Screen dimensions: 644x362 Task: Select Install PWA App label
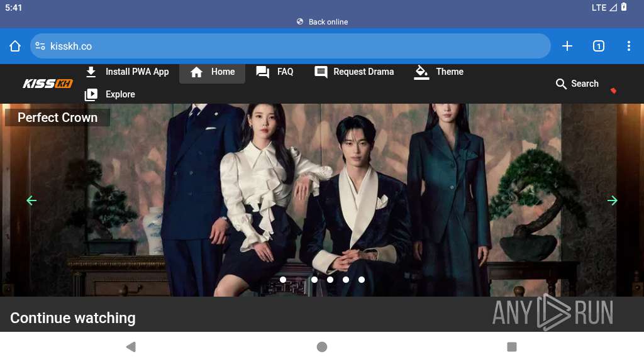pyautogui.click(x=137, y=72)
